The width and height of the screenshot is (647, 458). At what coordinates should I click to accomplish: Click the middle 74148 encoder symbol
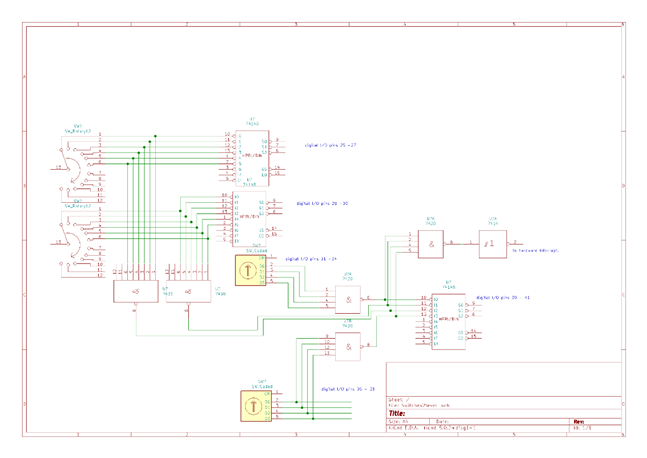coord(249,219)
